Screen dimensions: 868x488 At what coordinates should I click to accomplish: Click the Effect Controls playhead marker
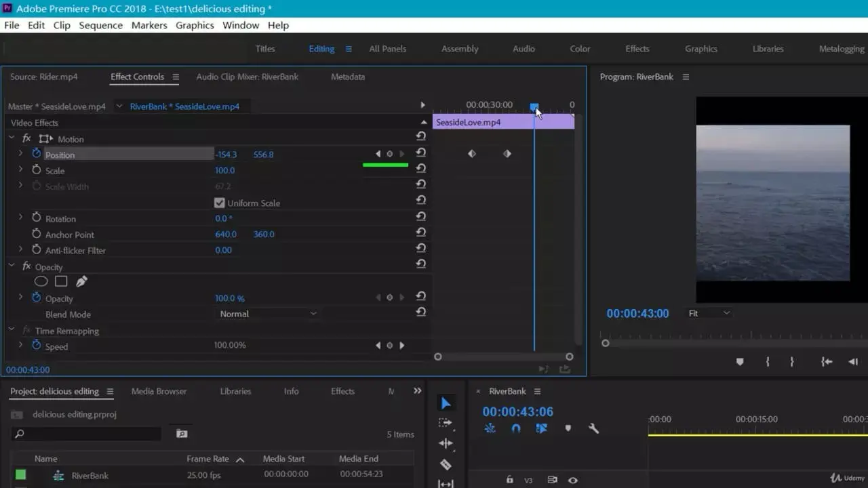point(534,106)
